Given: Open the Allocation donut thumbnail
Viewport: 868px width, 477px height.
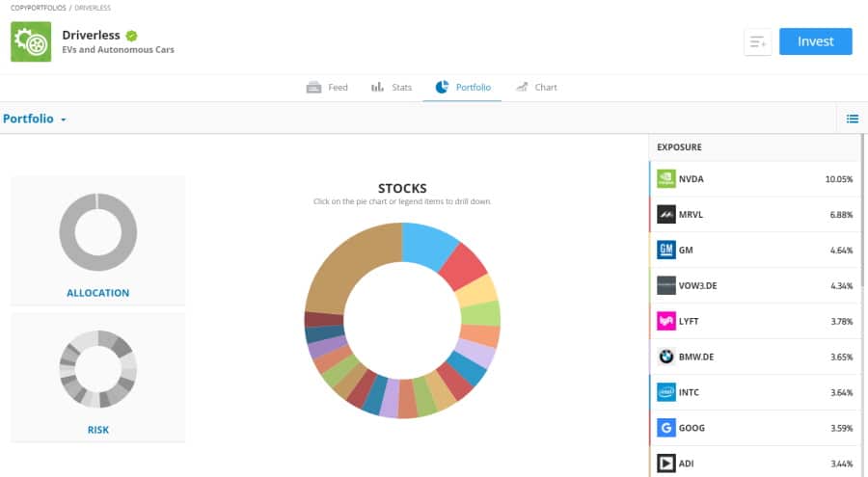Looking at the screenshot, I should 98,232.
